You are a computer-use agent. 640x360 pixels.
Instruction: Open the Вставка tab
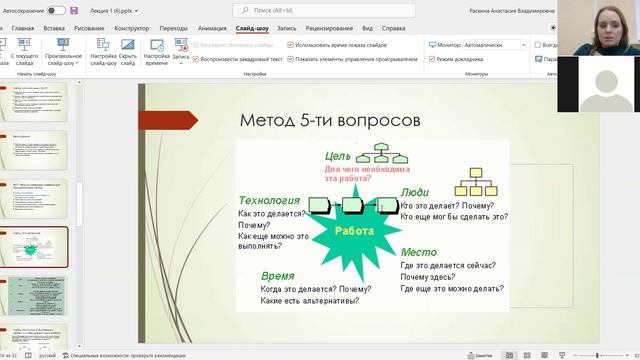point(54,28)
